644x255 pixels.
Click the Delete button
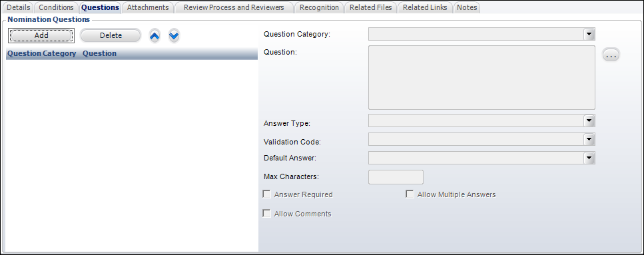click(111, 35)
